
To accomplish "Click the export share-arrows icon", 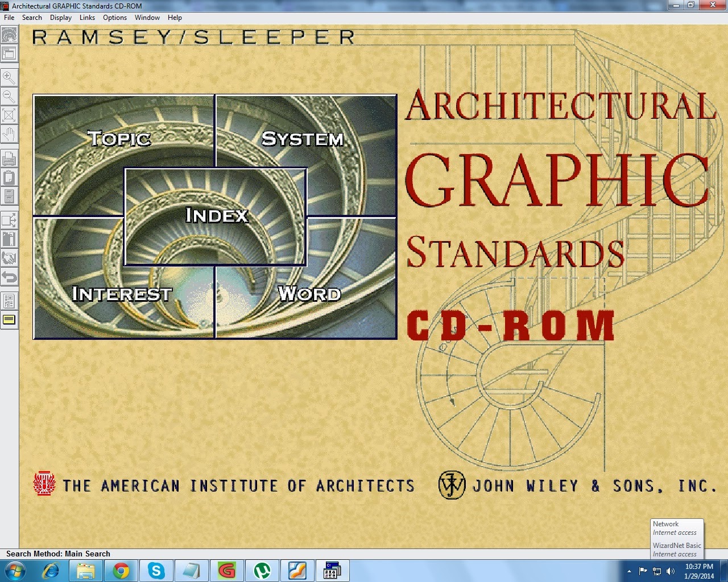I will click(x=9, y=221).
